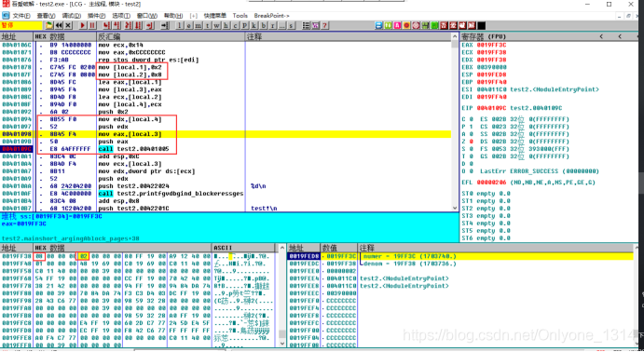This screenshot has height=352, width=644.
Task: Click the Step into toolbar icon
Action: coord(107,25)
